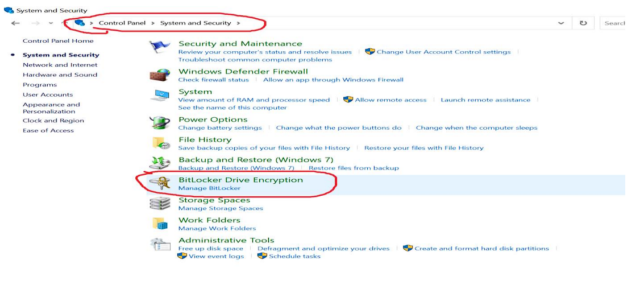The width and height of the screenshot is (644, 293).
Task: Click the BitLocker padlock and keys icon
Action: [159, 183]
